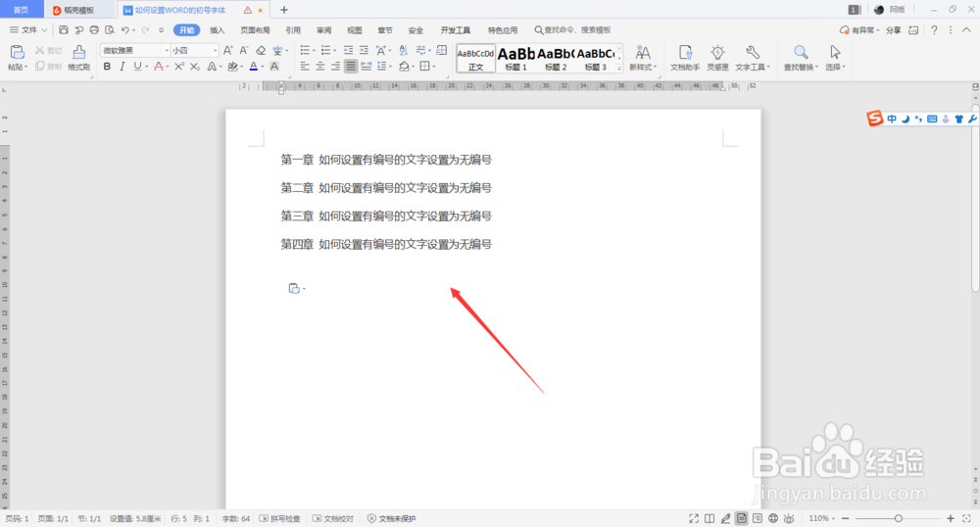This screenshot has width=980, height=527.
Task: Toggle Justify alignment
Action: click(351, 67)
